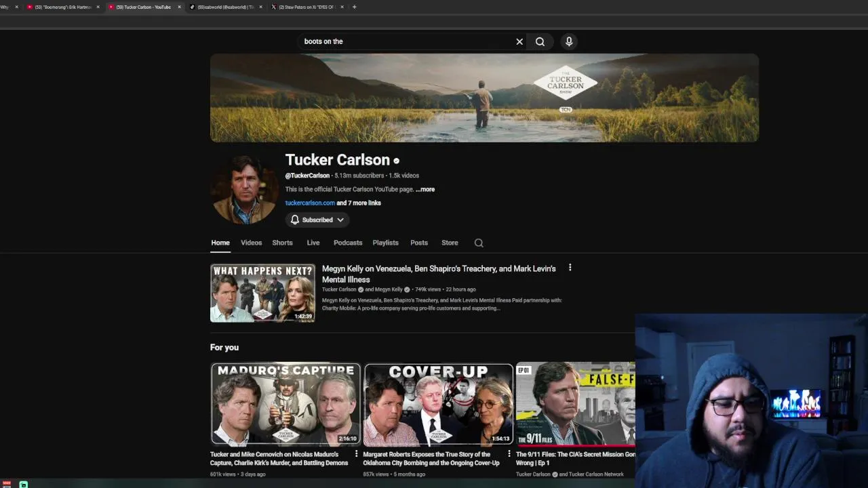This screenshot has width=868, height=488.
Task: Open Megyn Kelly on Venezuela video title
Action: (x=439, y=274)
